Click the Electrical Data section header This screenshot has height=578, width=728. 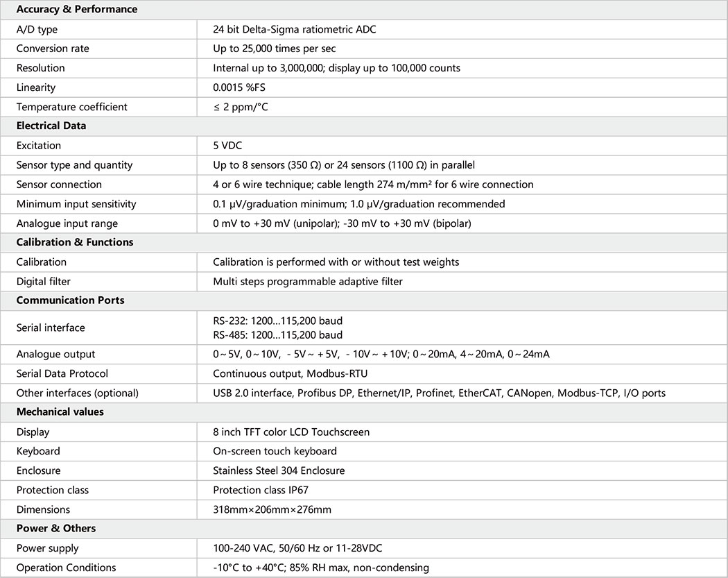(x=51, y=126)
